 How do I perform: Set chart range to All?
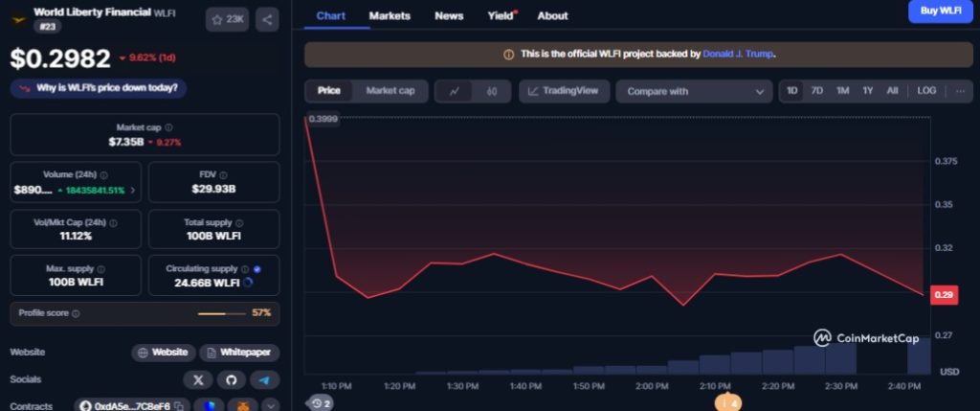click(x=893, y=91)
